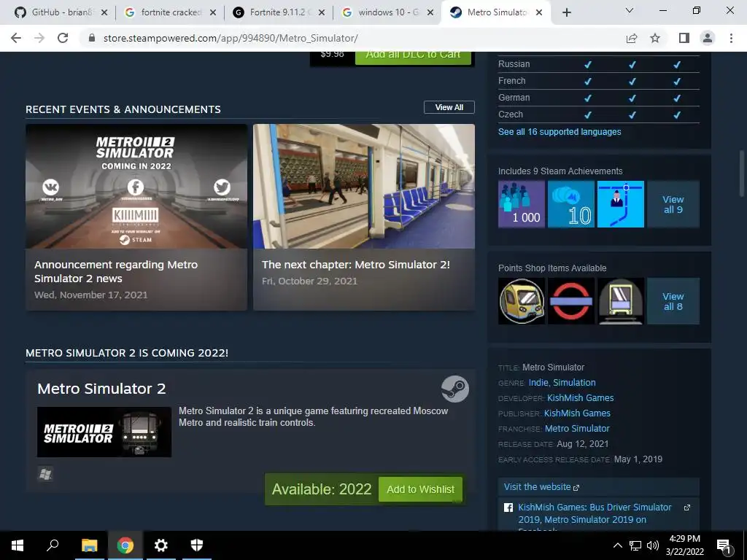The height and width of the screenshot is (560, 747).
Task: Switch to fortnite cracked search tab
Action: click(x=169, y=12)
